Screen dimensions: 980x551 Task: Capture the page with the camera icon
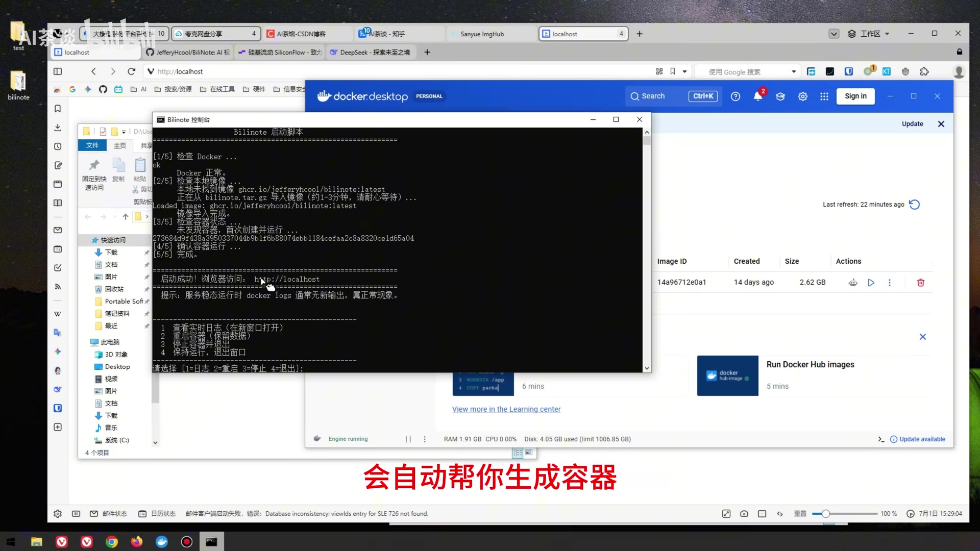point(744,514)
